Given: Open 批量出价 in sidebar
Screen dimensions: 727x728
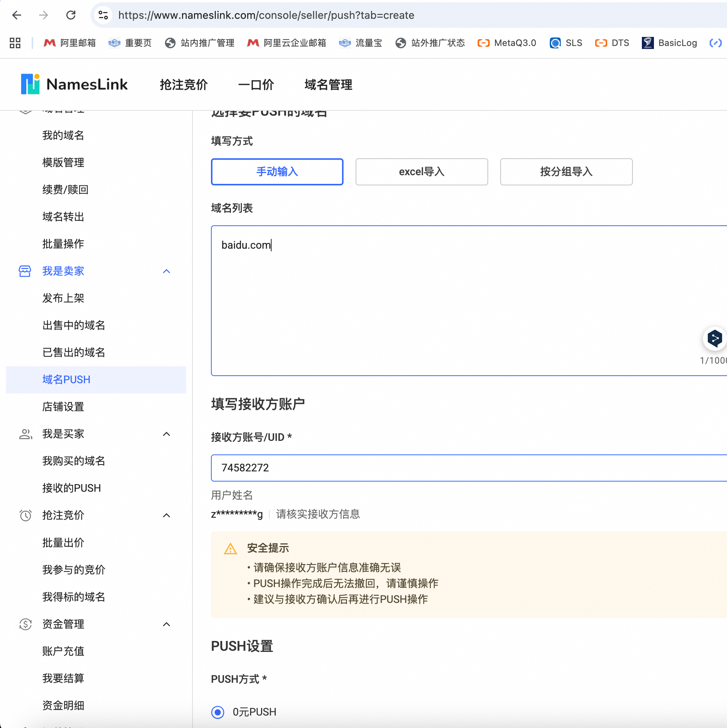Looking at the screenshot, I should [x=63, y=543].
